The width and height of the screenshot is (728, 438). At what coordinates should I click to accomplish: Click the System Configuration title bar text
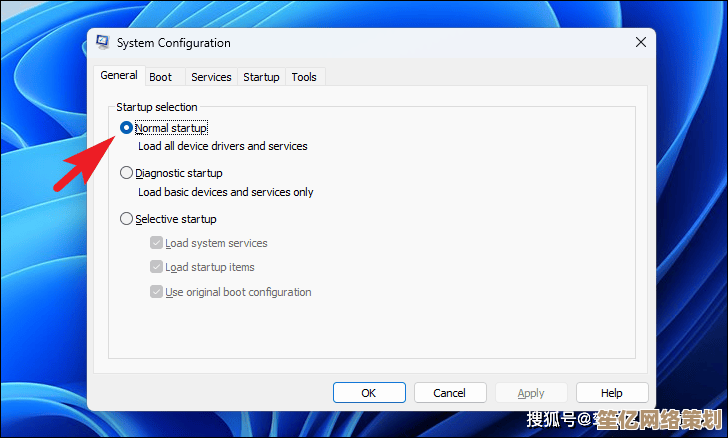(174, 43)
